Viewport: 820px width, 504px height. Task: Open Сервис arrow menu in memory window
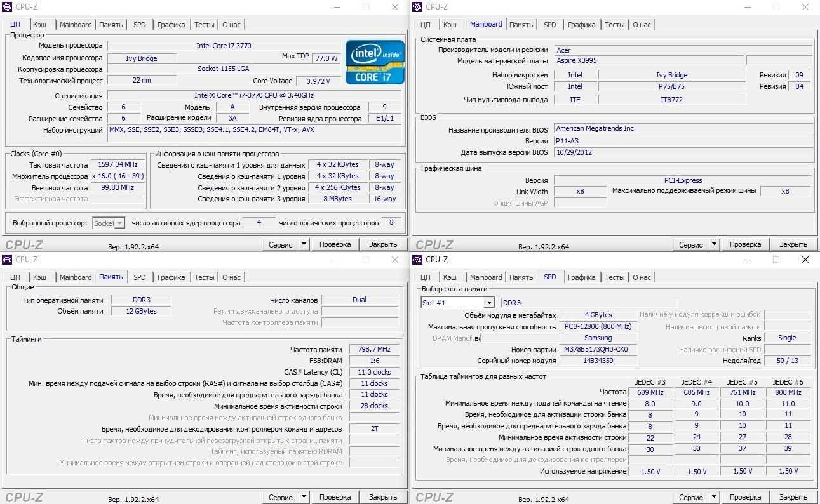(304, 497)
